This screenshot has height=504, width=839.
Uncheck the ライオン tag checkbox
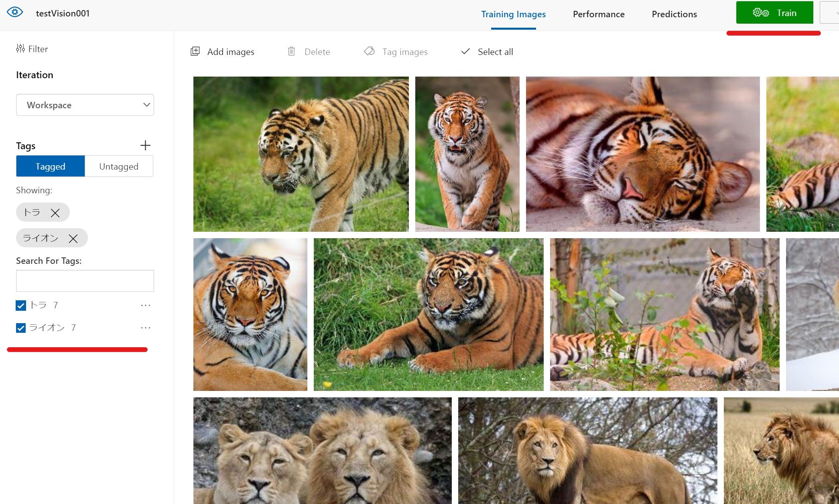click(21, 328)
